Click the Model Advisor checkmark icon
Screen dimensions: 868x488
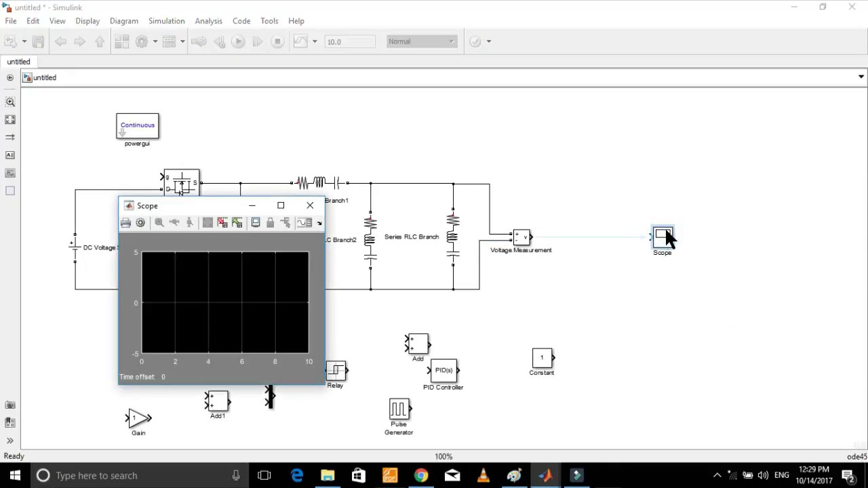pos(475,41)
